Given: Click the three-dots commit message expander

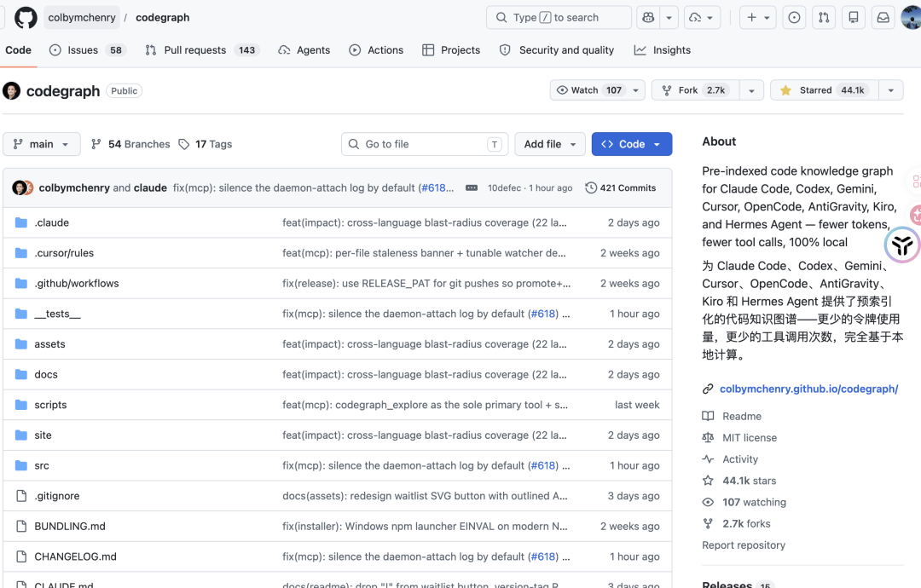Looking at the screenshot, I should (471, 187).
